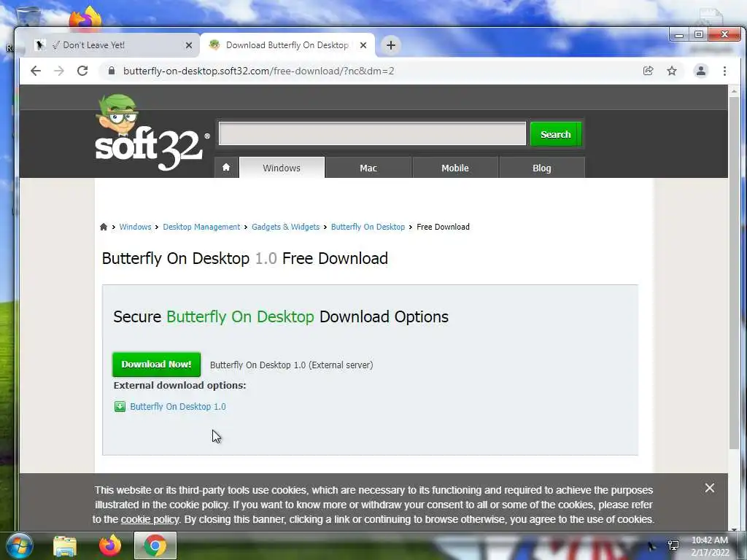Restore down the Chrome window
The width and height of the screenshot is (747, 560).
click(x=698, y=35)
